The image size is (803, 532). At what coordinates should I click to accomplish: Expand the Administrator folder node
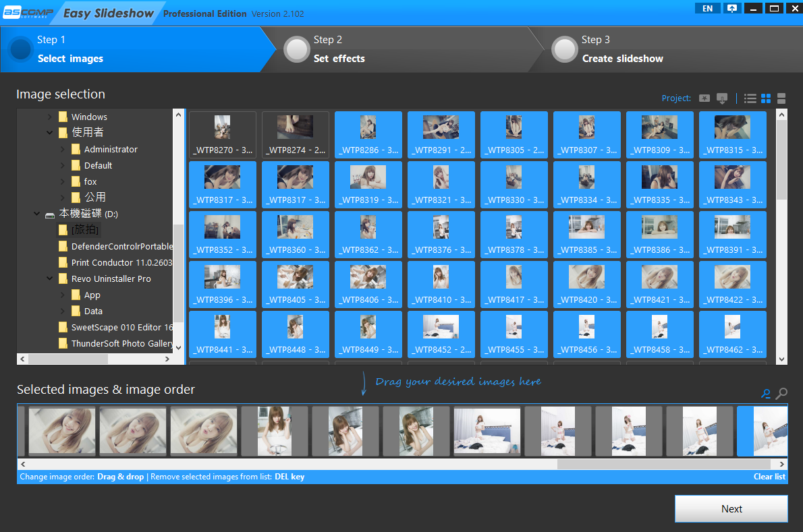coord(62,149)
